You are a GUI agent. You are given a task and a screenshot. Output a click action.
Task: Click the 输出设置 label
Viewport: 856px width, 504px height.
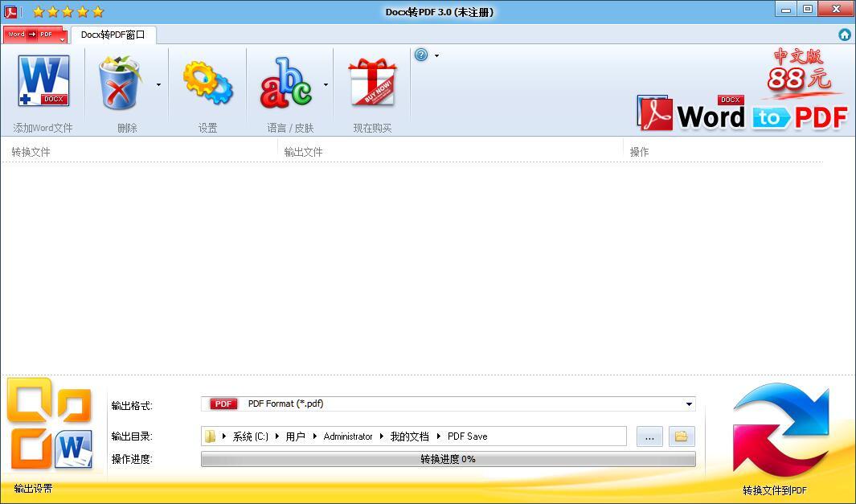[33, 488]
